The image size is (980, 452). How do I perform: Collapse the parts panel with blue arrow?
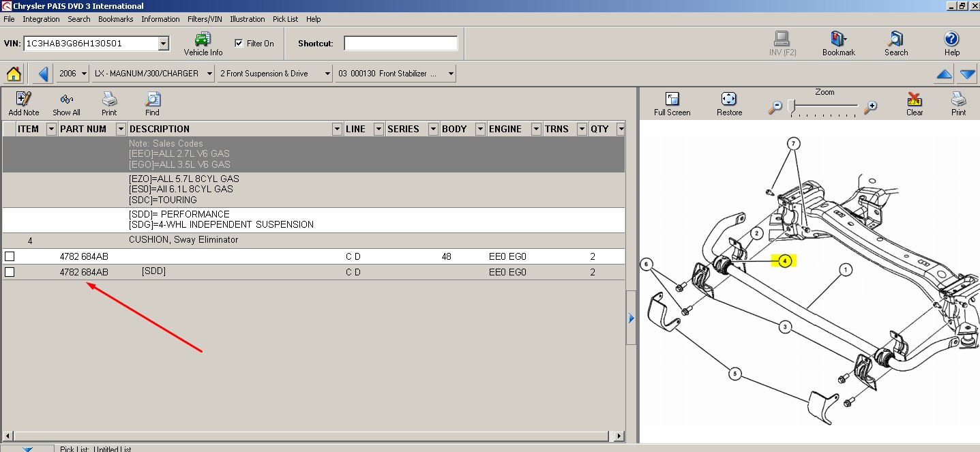click(631, 318)
